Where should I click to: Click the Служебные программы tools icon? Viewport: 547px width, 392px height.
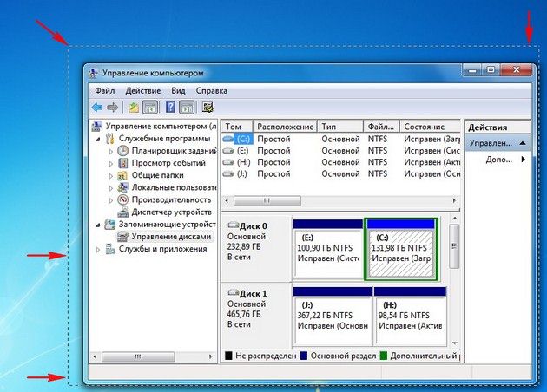point(110,139)
